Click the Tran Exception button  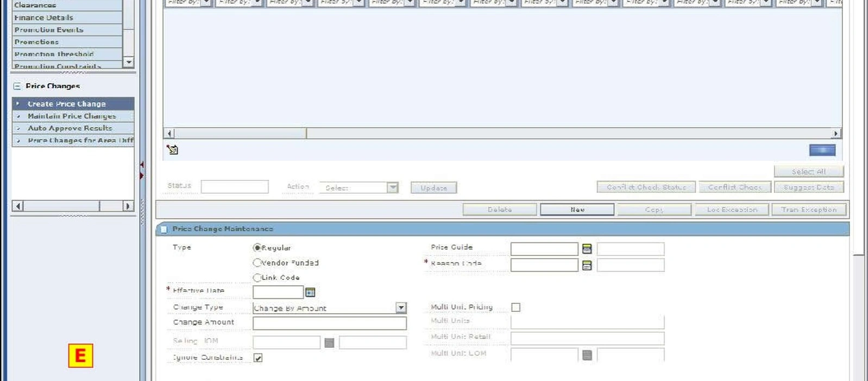tap(809, 209)
